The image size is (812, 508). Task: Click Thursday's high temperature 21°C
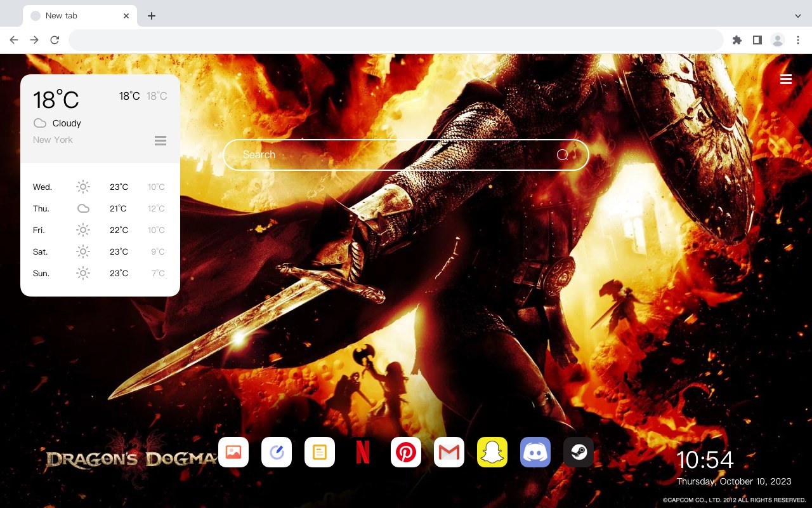click(x=118, y=208)
